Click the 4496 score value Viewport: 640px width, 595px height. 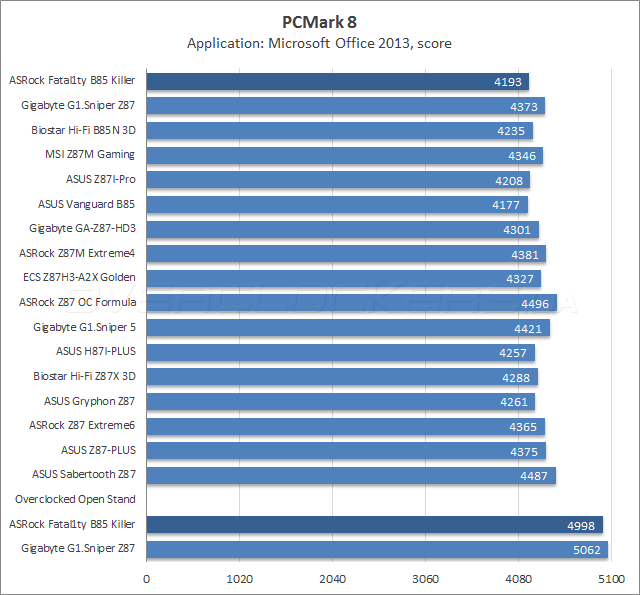click(535, 304)
